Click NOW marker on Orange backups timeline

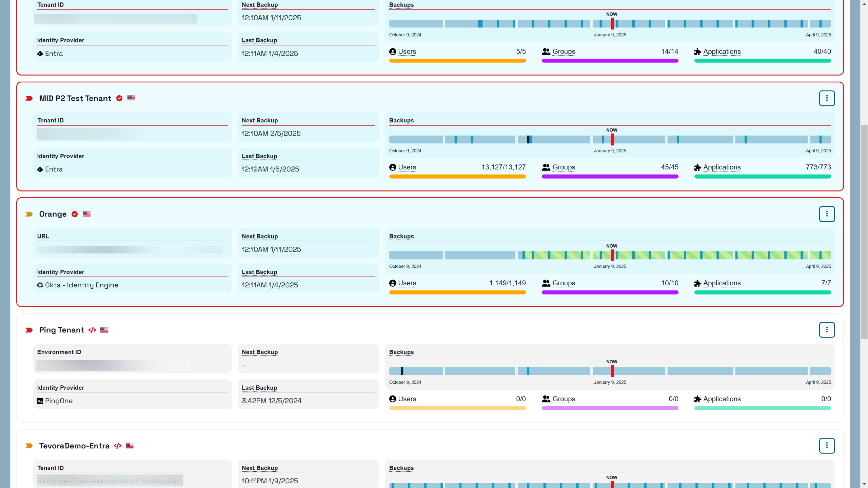click(612, 255)
